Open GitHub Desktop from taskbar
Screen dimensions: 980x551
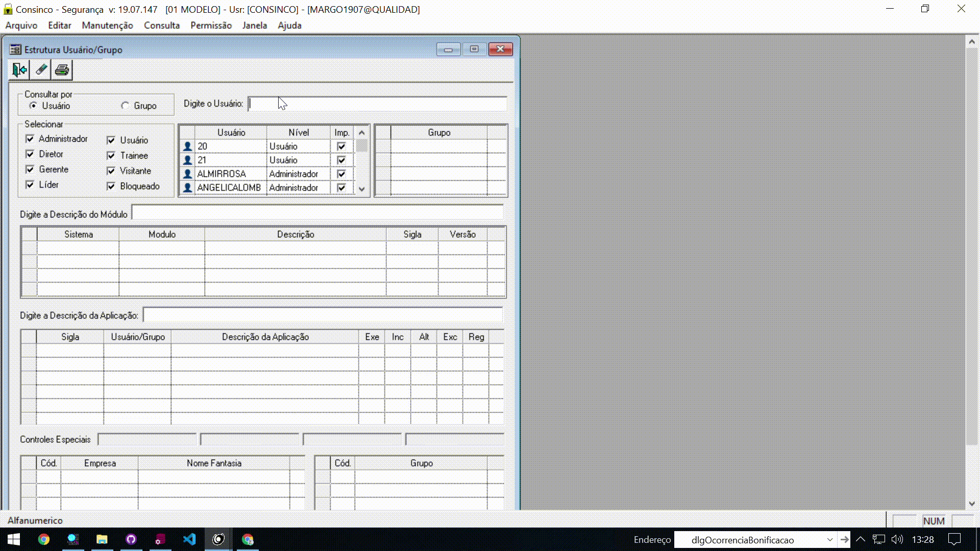[131, 539]
